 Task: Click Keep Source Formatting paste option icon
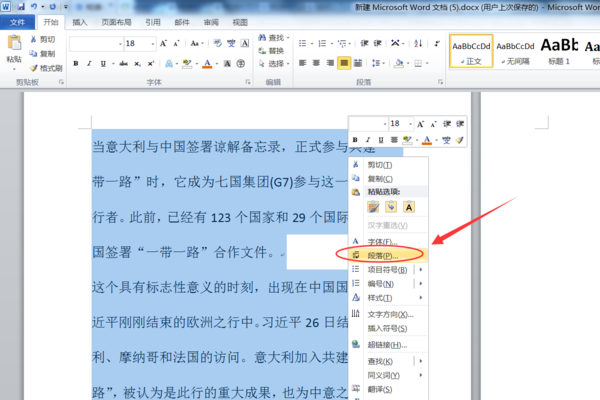373,207
